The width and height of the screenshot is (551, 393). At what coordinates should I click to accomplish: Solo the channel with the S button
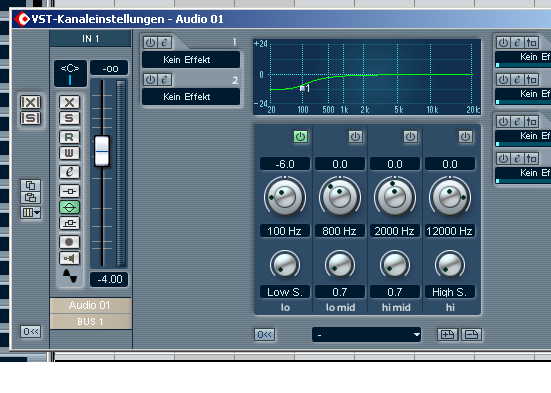point(69,118)
